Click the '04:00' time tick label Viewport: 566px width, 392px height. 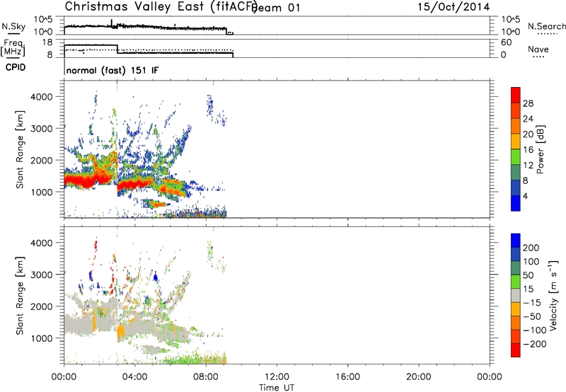coord(134,377)
